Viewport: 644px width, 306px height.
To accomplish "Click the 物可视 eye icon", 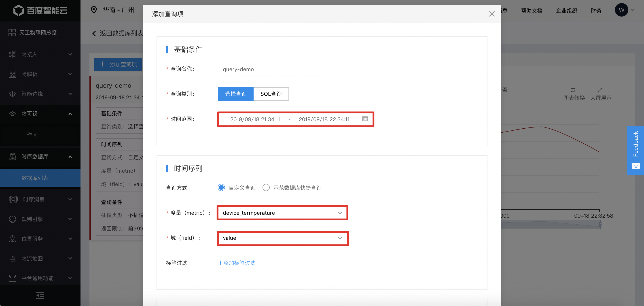I will (x=13, y=113).
